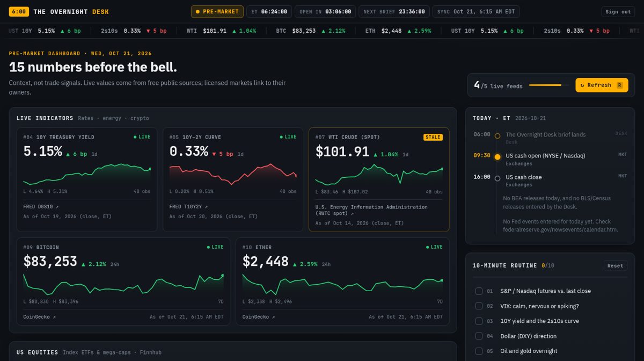Click the LIVE indicator on 10Y Treasury Yield
Image resolution: width=644 pixels, height=361 pixels.
142,137
